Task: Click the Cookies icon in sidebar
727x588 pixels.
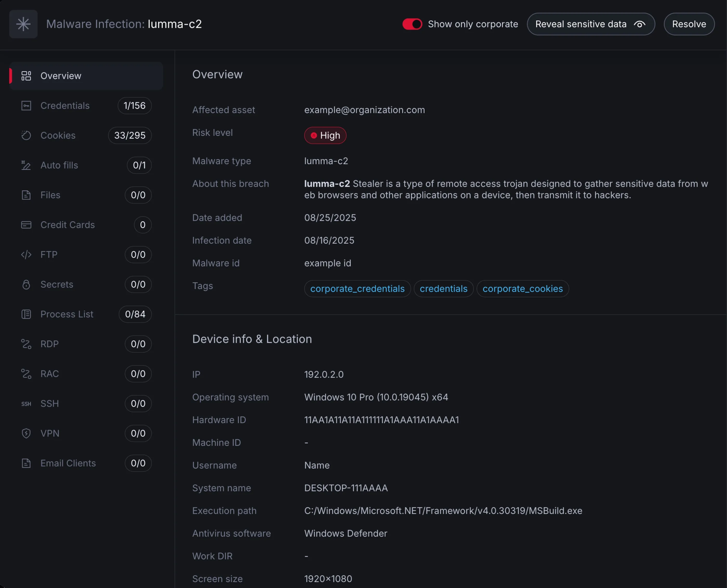Action: [26, 136]
